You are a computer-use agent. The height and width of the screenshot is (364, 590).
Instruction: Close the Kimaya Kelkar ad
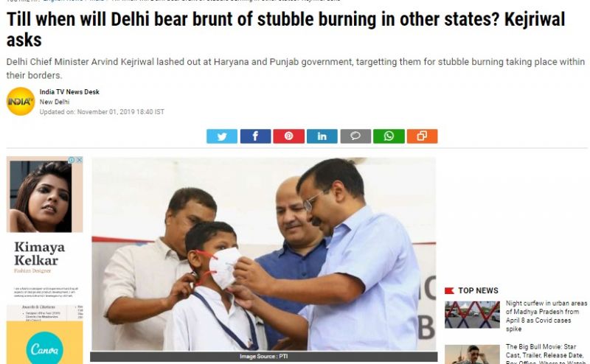80,160
